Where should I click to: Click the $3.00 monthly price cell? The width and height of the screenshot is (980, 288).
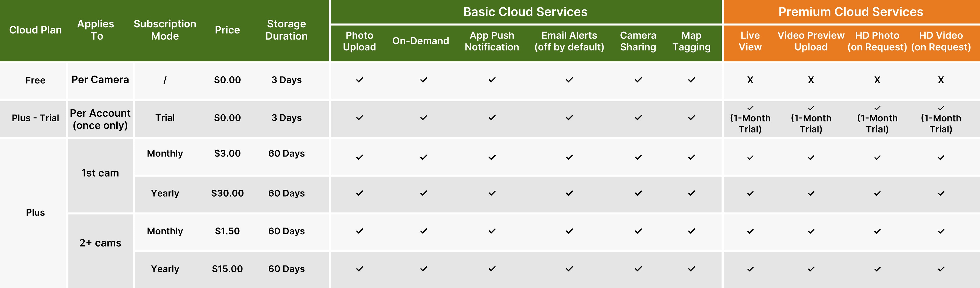click(x=227, y=153)
